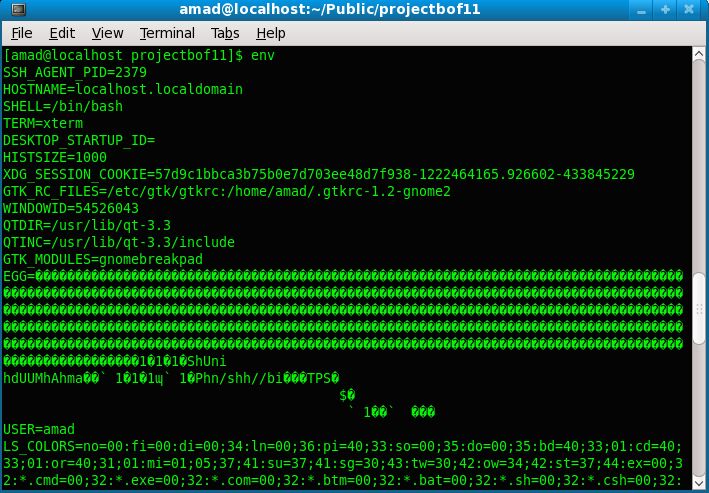Click the ShUni text after EGG padding

(x=207, y=361)
